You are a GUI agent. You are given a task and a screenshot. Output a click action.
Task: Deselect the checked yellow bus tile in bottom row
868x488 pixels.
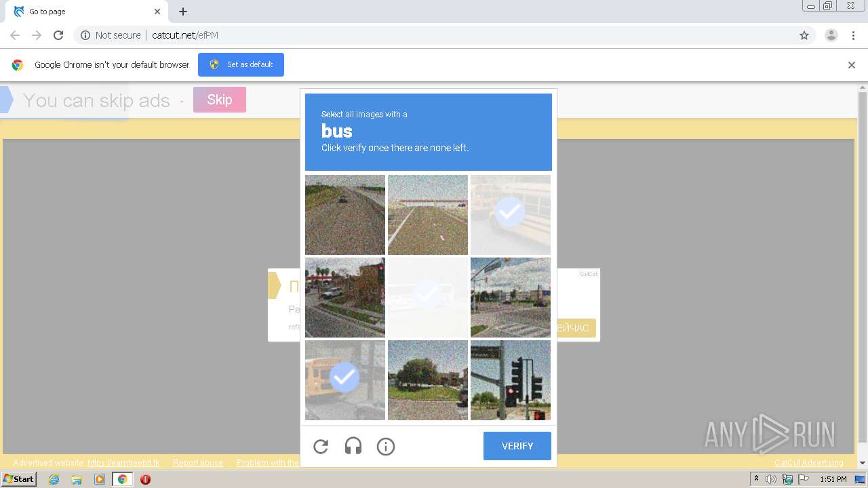tap(345, 380)
